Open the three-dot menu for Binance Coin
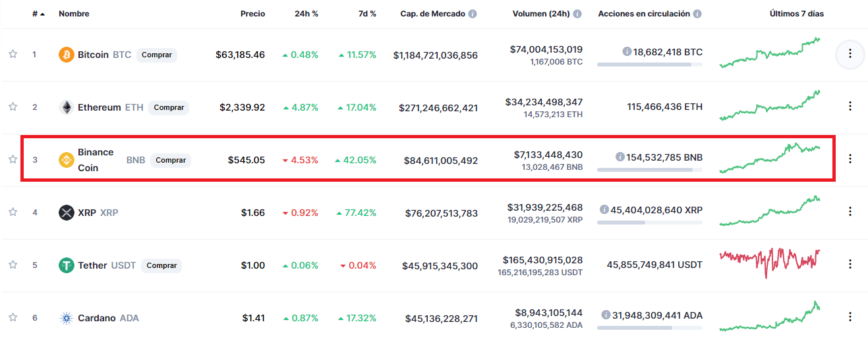 [850, 159]
